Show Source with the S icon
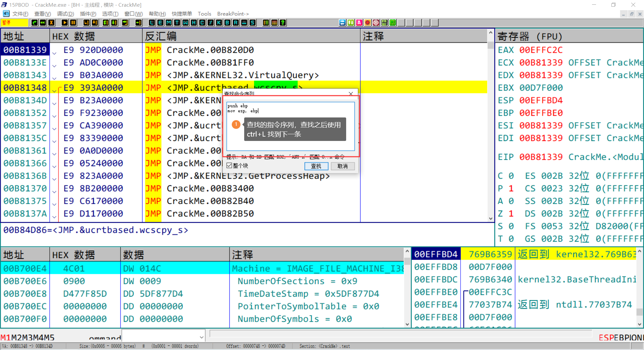This screenshot has height=350, width=644. point(253,22)
